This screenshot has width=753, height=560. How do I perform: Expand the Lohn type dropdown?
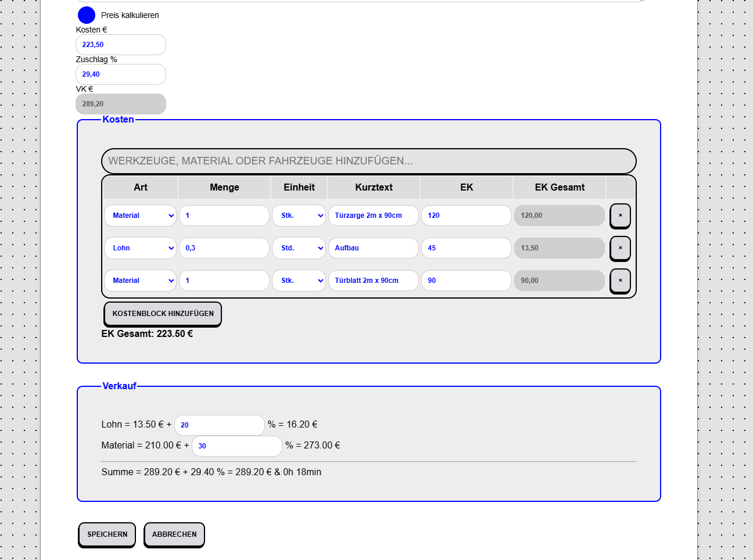click(141, 248)
